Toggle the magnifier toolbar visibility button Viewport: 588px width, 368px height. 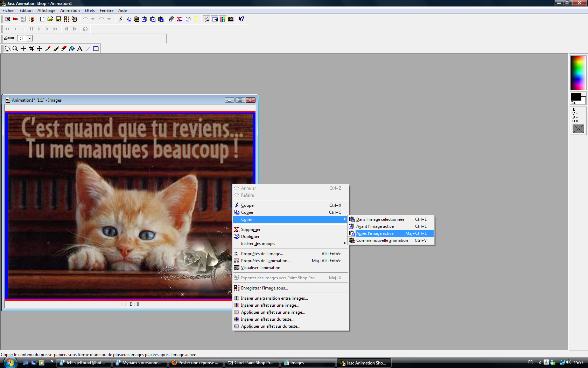206,19
